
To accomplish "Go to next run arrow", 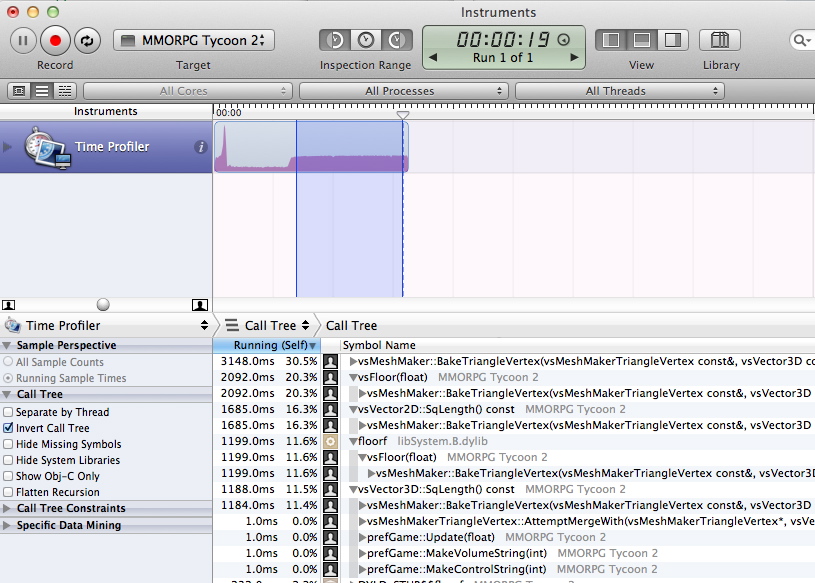I will (x=574, y=57).
